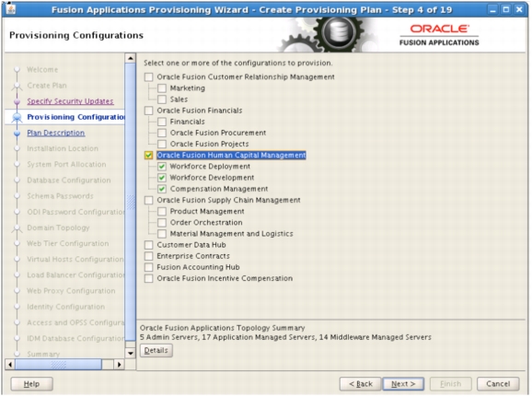The height and width of the screenshot is (397, 532).
Task: Enable the Enterprise Contracts checkbox
Action: point(148,256)
